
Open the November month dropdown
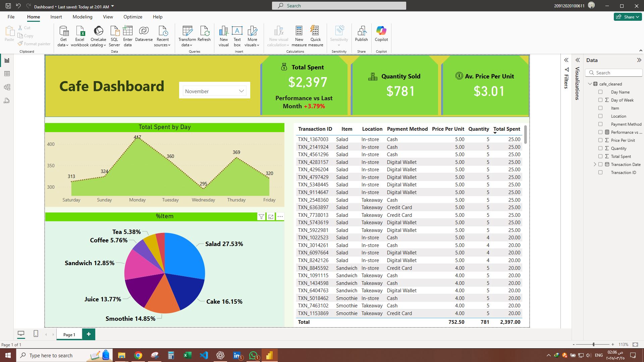pos(241,91)
